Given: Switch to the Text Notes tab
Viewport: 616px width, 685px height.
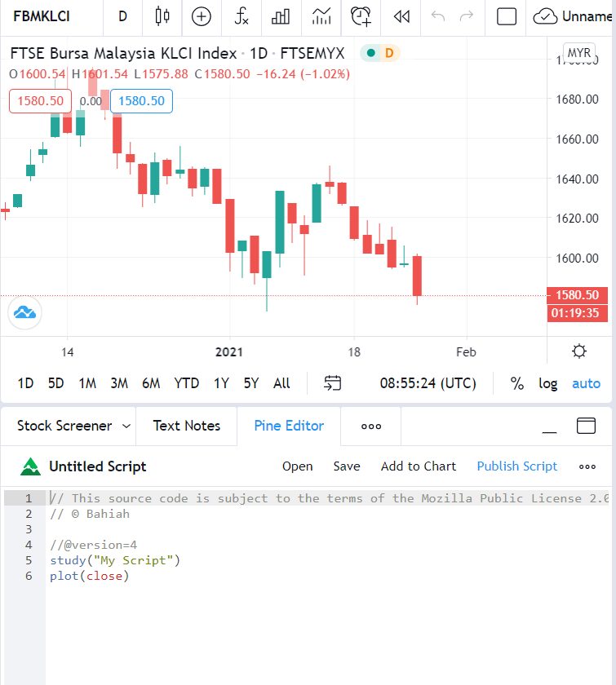Looking at the screenshot, I should (x=186, y=426).
